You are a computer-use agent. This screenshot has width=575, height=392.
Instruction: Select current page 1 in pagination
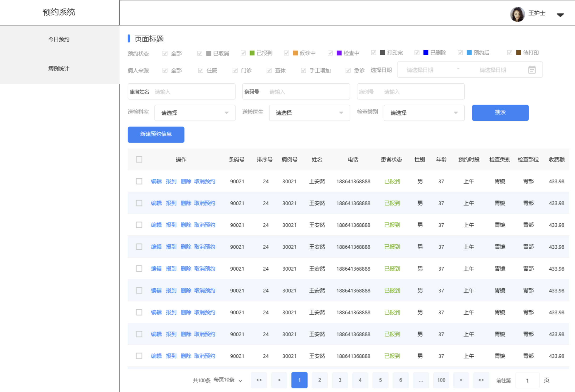(x=299, y=380)
